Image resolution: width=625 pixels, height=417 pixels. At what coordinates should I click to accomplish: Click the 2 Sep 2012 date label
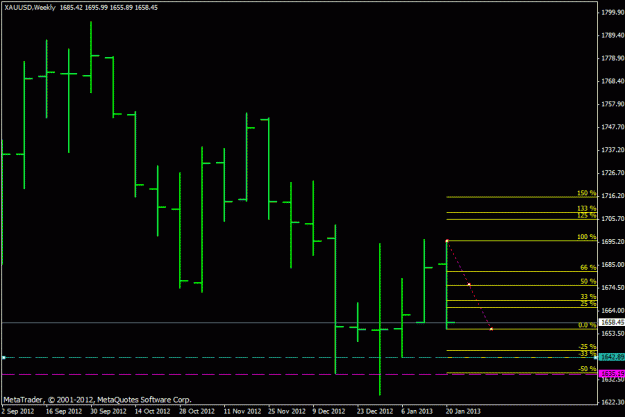point(18,411)
